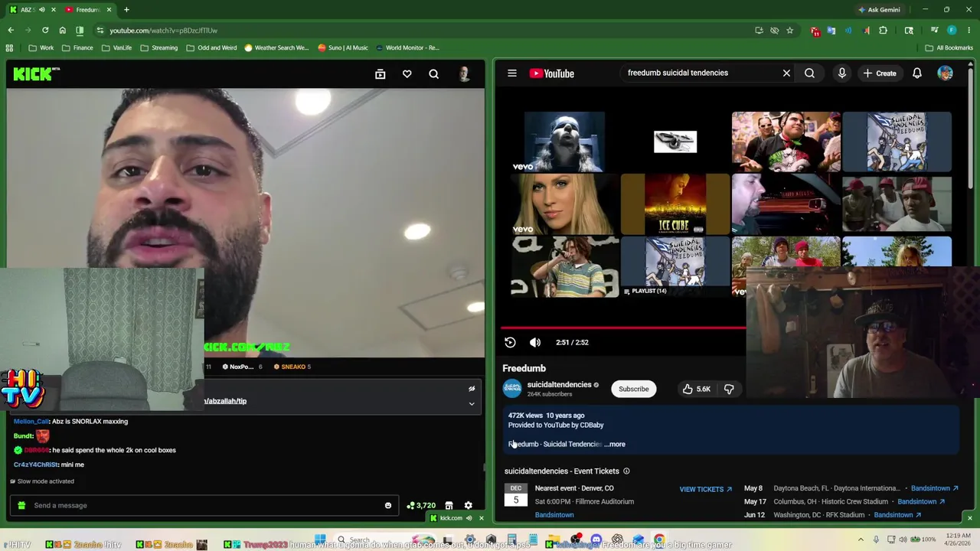The height and width of the screenshot is (551, 980).
Task: Open the Kick chat shop icon
Action: 449,506
